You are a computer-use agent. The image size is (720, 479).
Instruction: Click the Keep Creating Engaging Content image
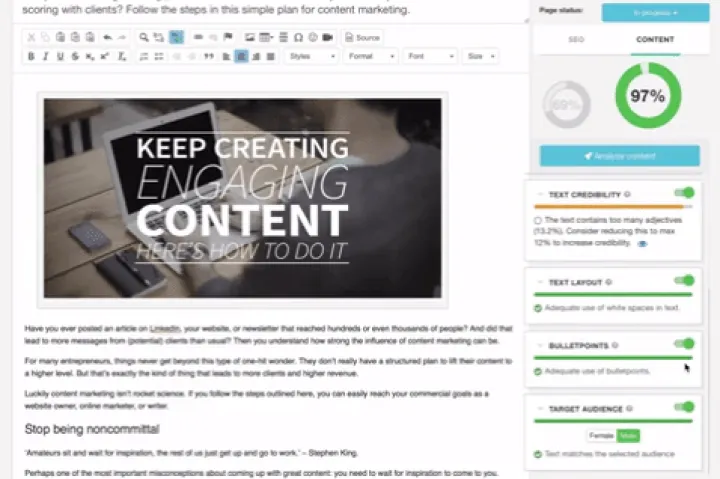coord(242,199)
